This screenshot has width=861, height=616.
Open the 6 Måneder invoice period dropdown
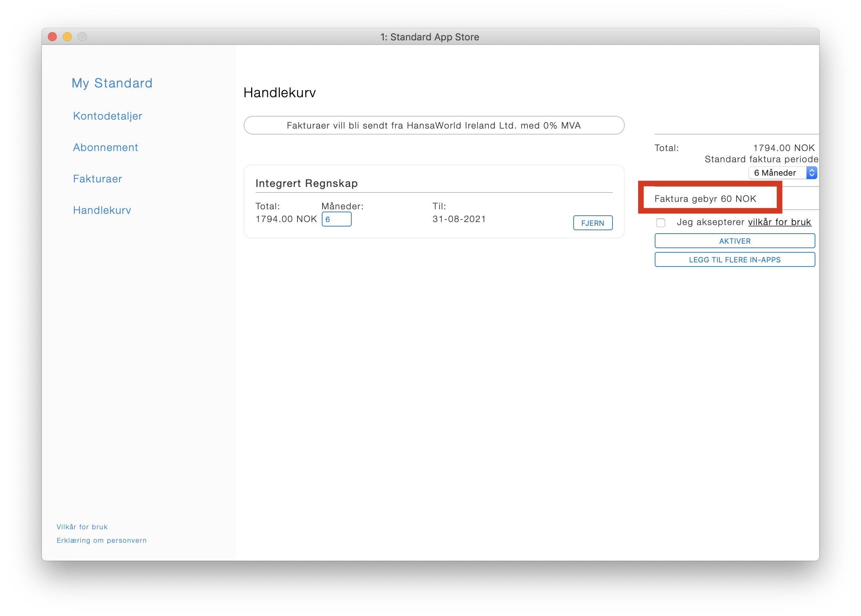coord(782,173)
